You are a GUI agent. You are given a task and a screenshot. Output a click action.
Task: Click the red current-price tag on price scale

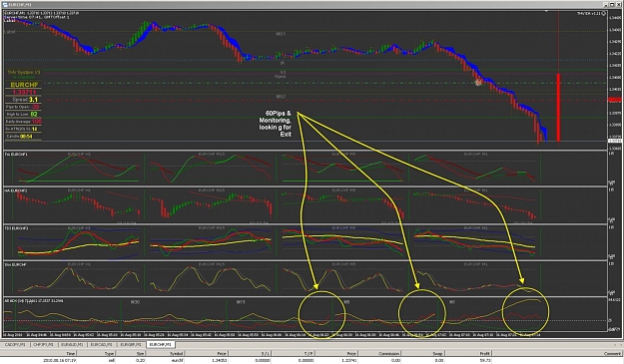point(615,100)
